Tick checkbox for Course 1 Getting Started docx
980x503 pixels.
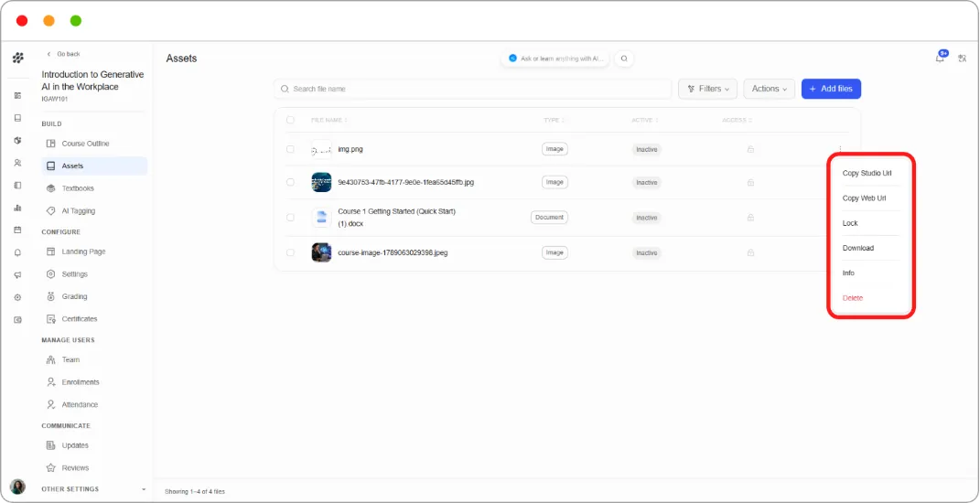tap(290, 218)
